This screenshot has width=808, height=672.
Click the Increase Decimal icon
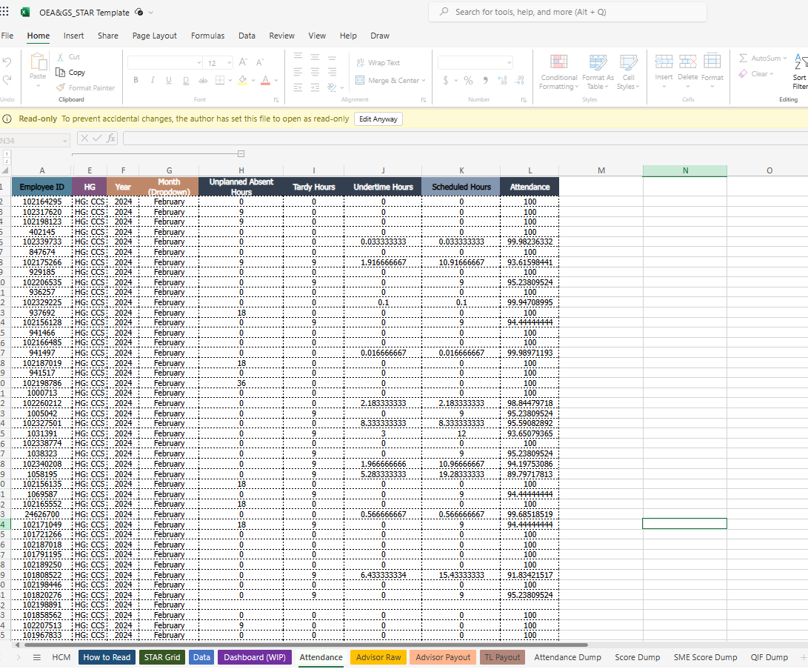coord(502,81)
